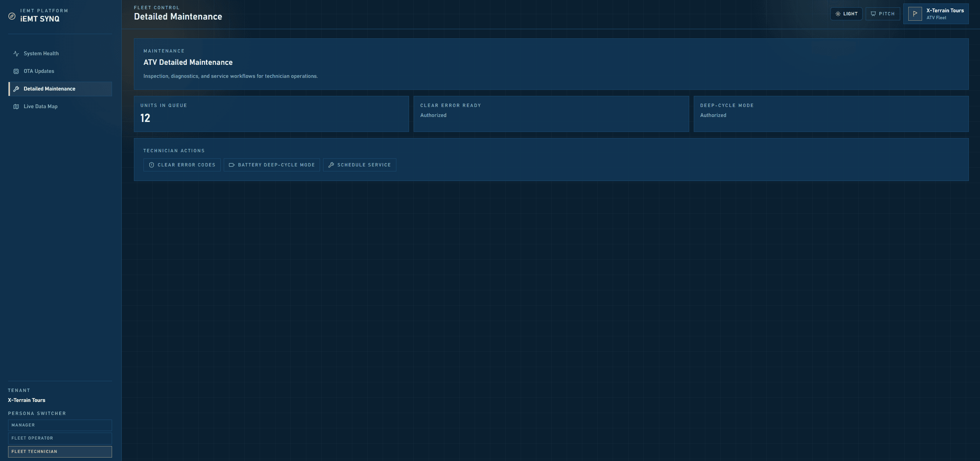Screen dimensions: 980x461
Task: Click the iEMT SYNQ compass logo icon
Action: click(x=12, y=16)
